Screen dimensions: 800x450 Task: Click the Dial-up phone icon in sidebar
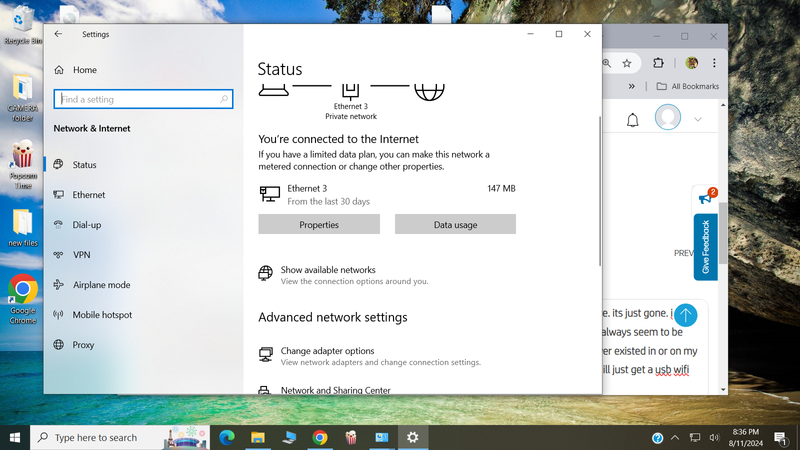coord(59,224)
